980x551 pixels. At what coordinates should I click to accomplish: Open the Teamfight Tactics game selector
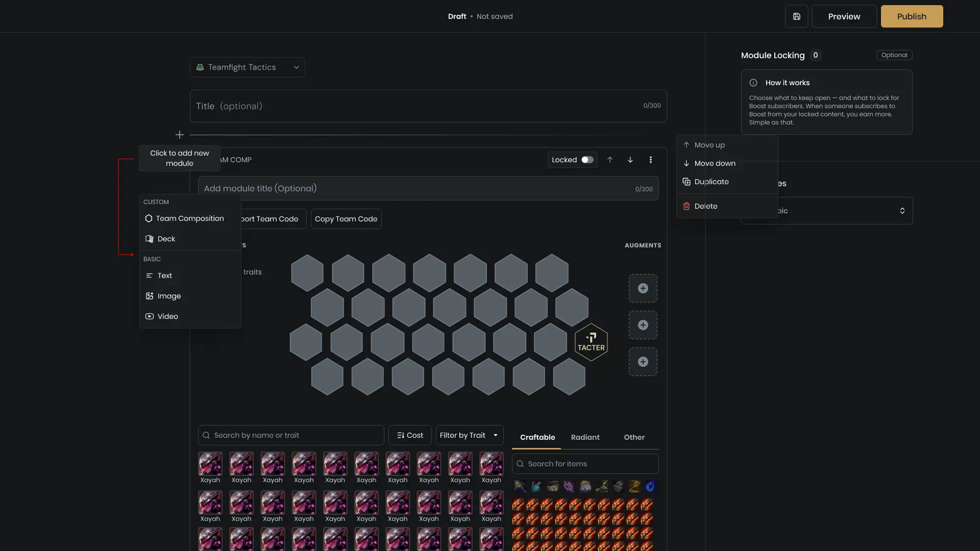[247, 67]
